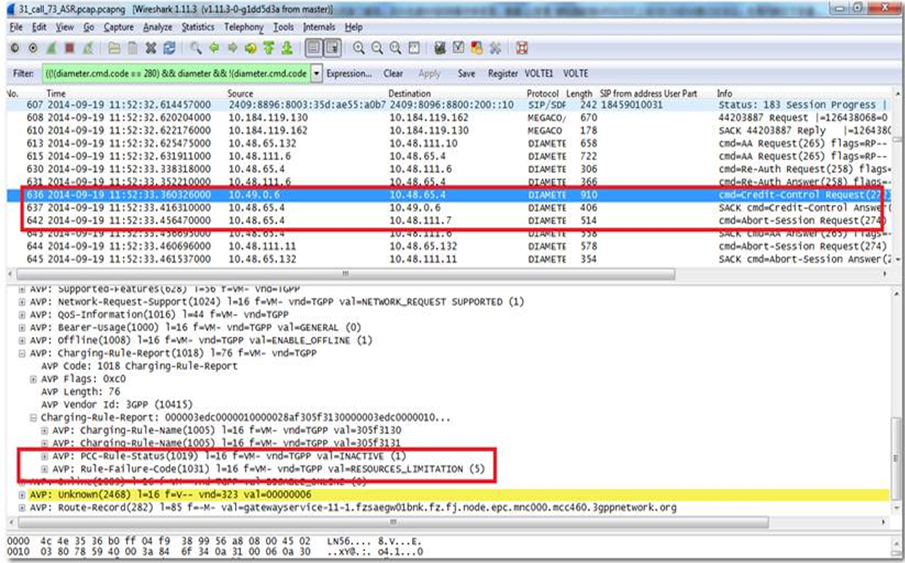Apply the VOLTE1 saved filter
This screenshot has width=905, height=563.
(x=538, y=74)
